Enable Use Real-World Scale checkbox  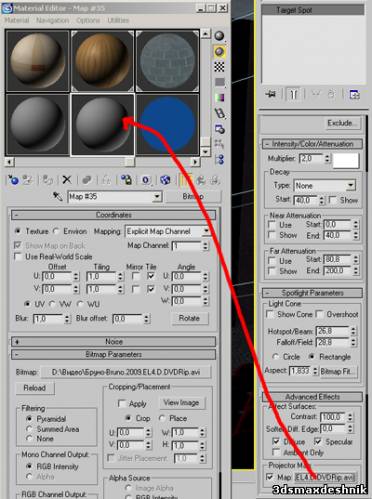(x=18, y=257)
